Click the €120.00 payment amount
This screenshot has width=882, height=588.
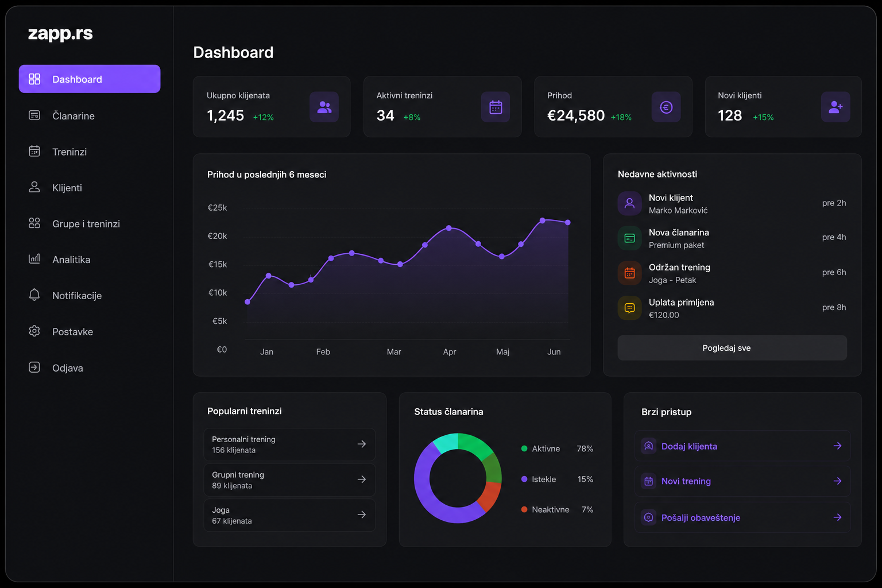click(x=664, y=315)
